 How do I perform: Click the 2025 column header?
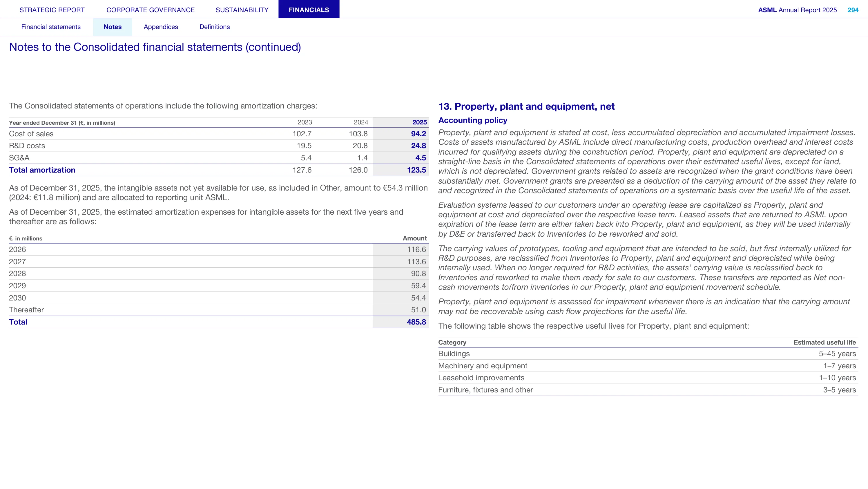[x=420, y=122]
